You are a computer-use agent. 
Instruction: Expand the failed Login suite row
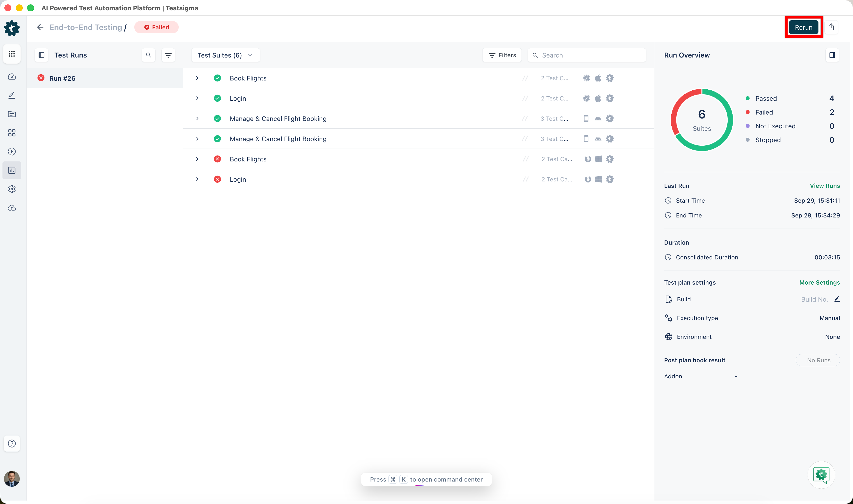[197, 179]
